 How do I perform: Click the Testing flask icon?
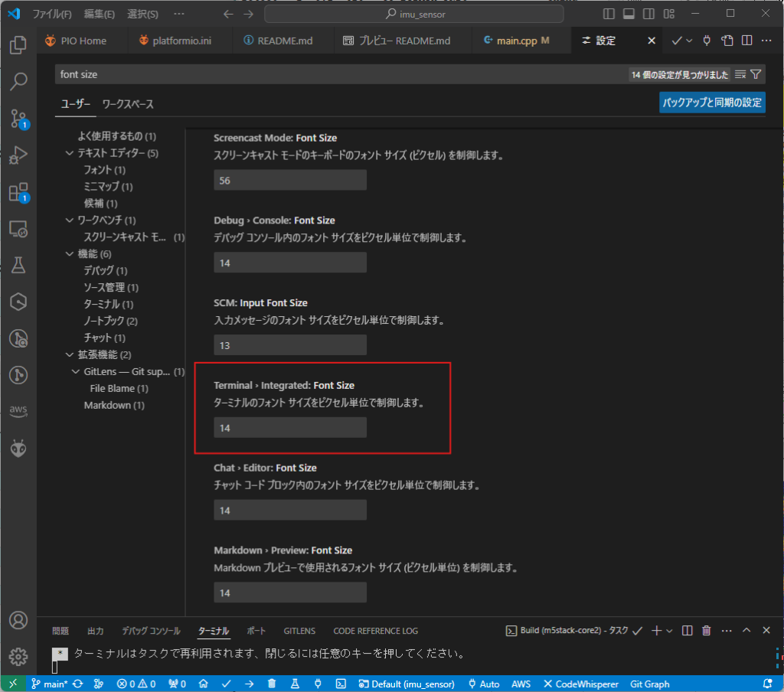[x=18, y=265]
